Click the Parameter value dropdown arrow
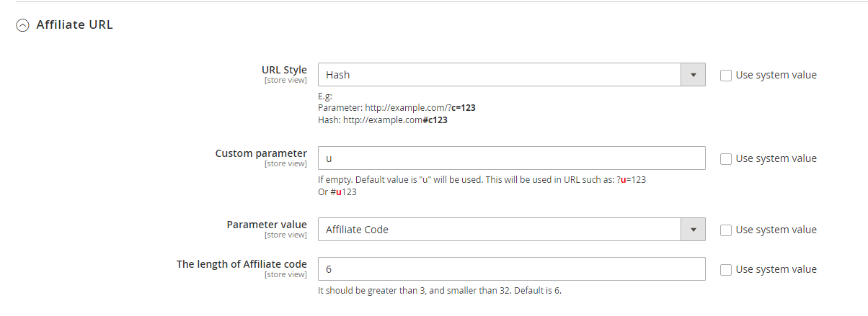The width and height of the screenshot is (868, 316). (693, 230)
